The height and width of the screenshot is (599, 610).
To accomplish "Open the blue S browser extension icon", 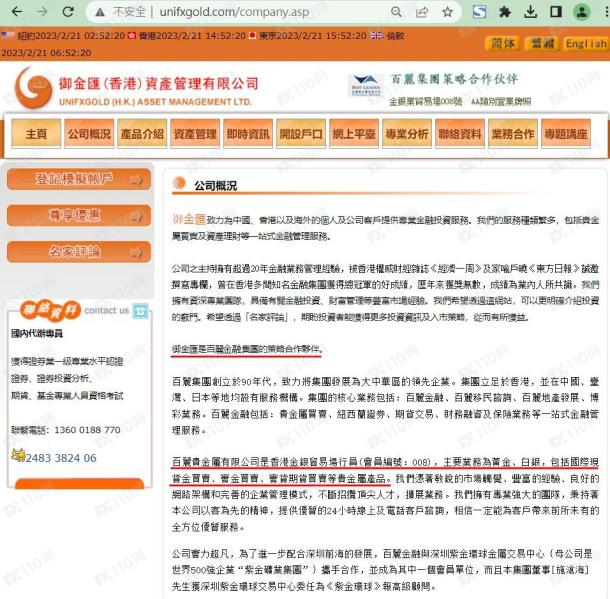I will pos(479,12).
